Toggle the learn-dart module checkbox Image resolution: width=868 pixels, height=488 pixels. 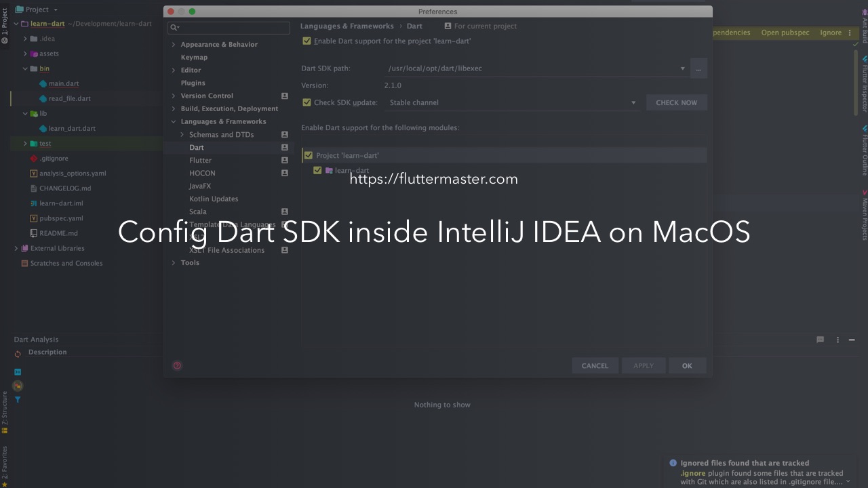[x=317, y=170]
